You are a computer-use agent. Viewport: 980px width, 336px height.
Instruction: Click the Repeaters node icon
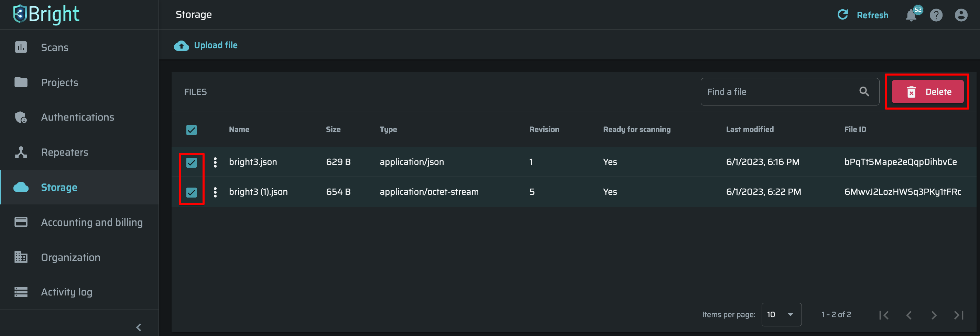[21, 152]
